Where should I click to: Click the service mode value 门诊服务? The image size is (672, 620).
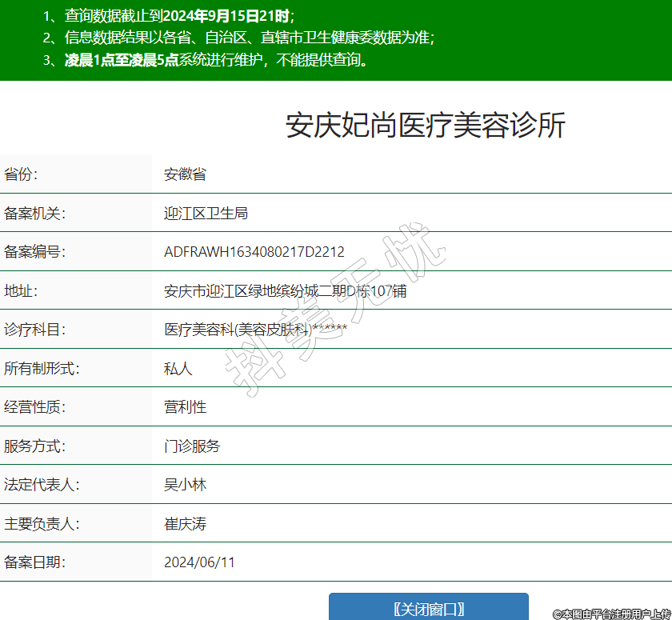click(x=192, y=446)
